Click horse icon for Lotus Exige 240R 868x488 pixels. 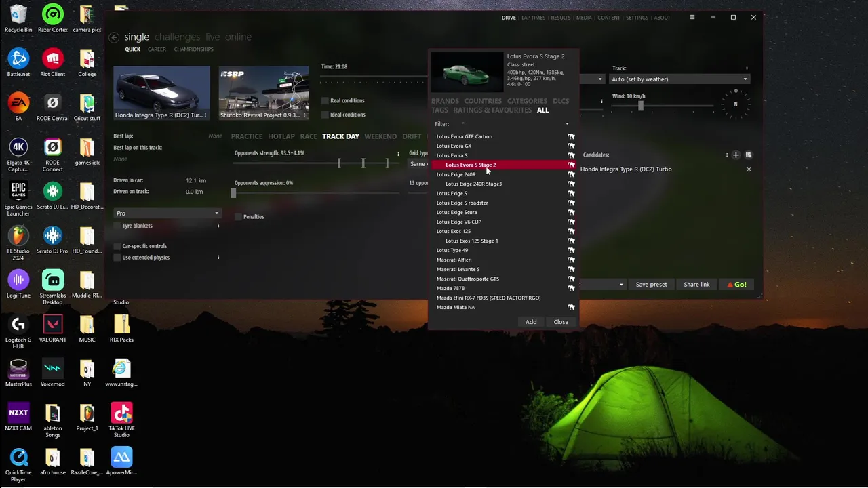(x=571, y=174)
